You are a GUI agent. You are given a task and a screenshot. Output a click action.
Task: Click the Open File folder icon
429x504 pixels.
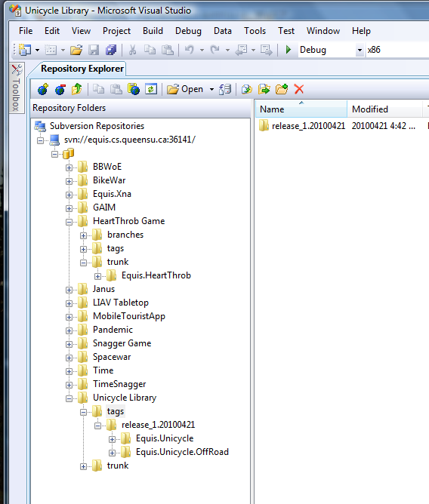pyautogui.click(x=76, y=50)
